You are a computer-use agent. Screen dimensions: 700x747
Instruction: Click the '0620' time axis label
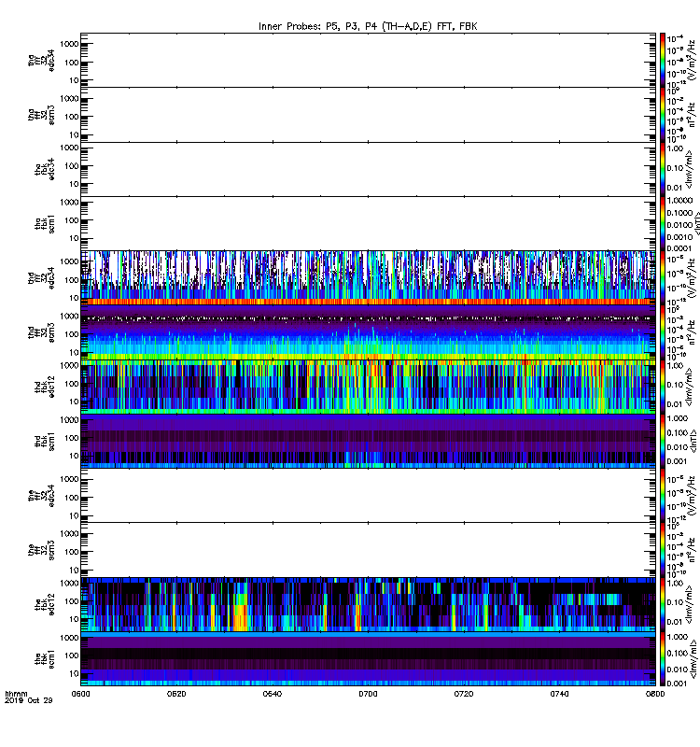(176, 694)
